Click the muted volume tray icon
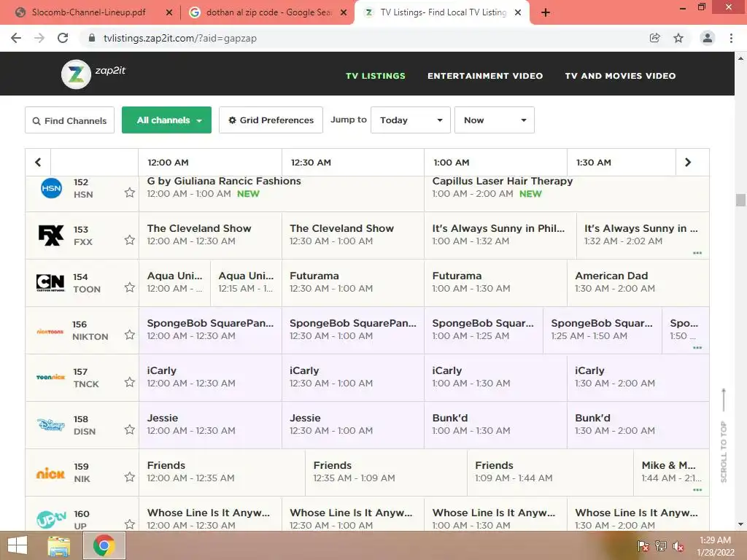 678,545
